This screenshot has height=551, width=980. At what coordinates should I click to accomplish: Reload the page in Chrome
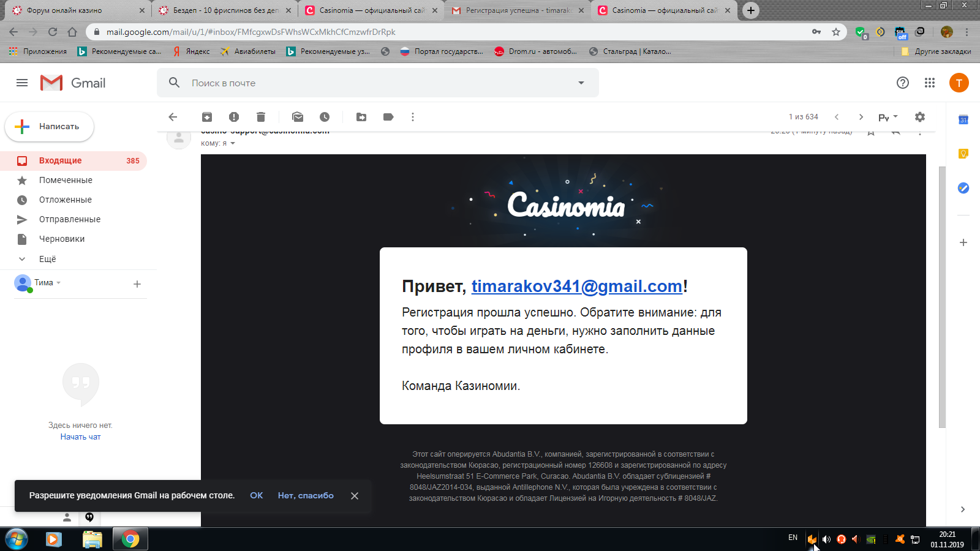point(53,32)
